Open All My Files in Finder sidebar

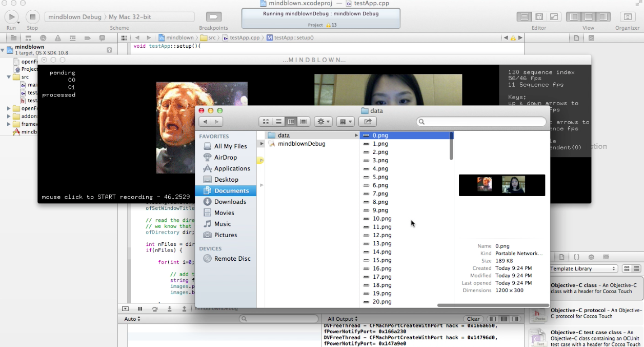[x=226, y=146]
